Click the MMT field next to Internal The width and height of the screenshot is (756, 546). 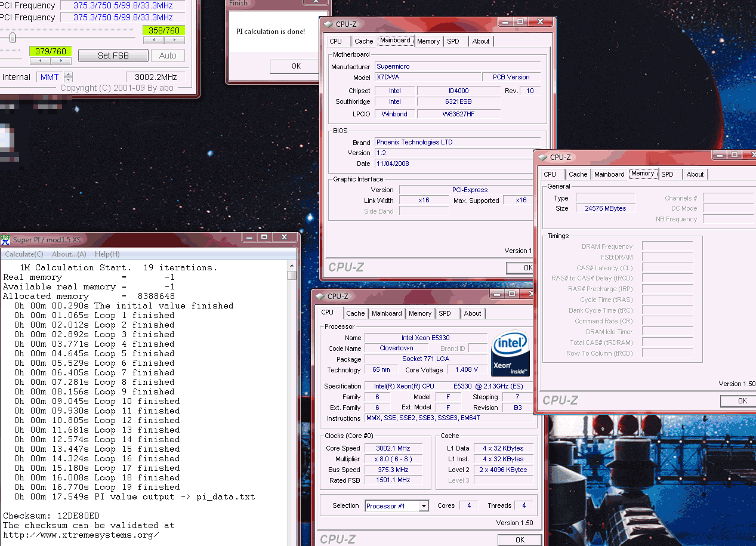pos(50,77)
